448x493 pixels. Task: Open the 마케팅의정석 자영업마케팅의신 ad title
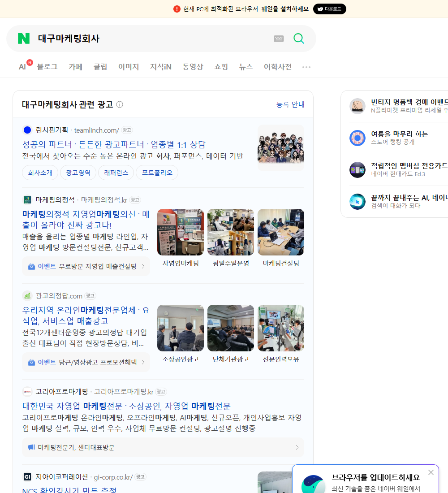pos(86,220)
